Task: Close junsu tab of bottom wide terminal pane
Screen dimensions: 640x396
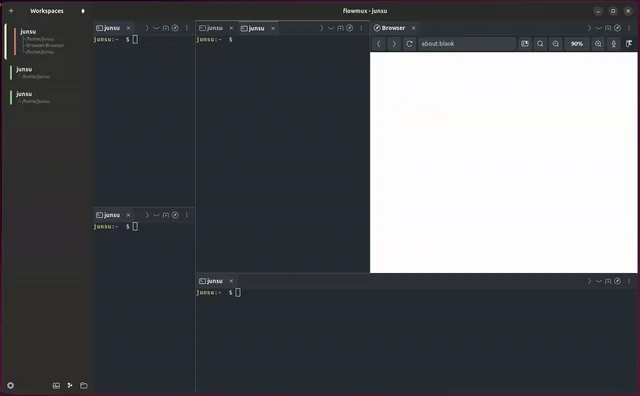Action: (x=231, y=281)
